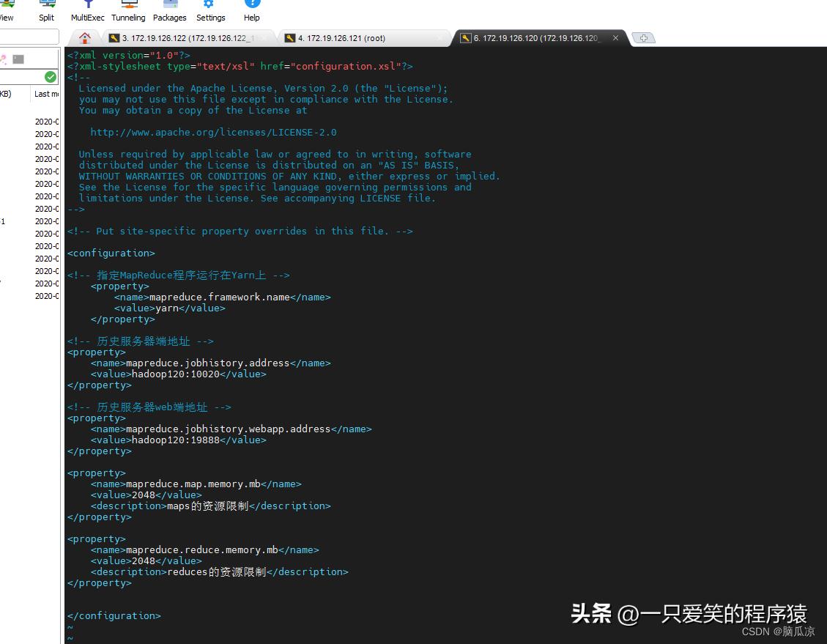
Task: Close the 172.19.126.120 session tab
Action: [615, 37]
